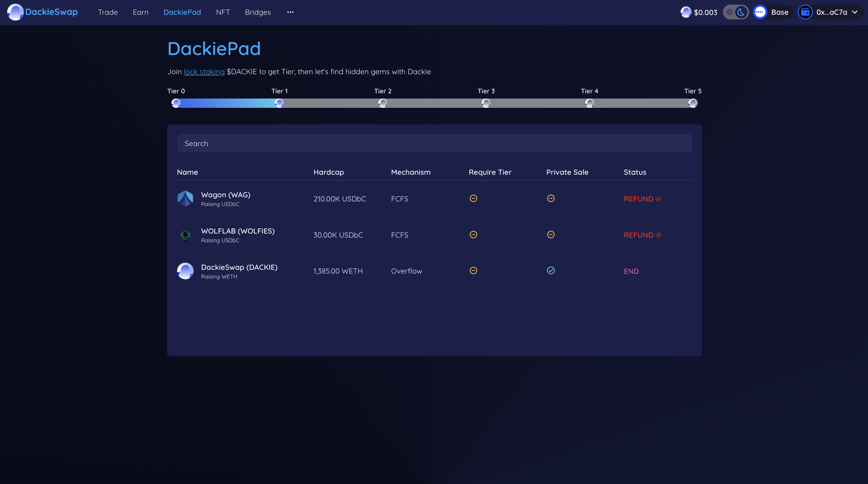Click the Status column header
The image size is (868, 484).
click(635, 172)
